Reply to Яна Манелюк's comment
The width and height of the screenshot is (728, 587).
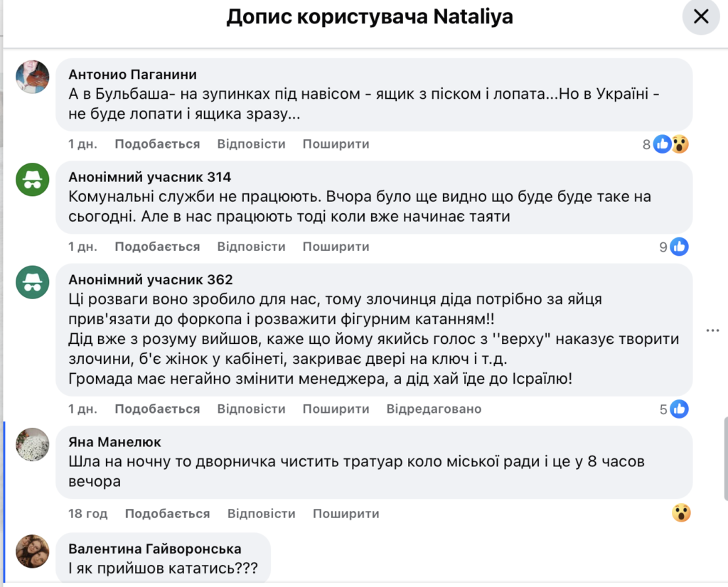click(261, 513)
